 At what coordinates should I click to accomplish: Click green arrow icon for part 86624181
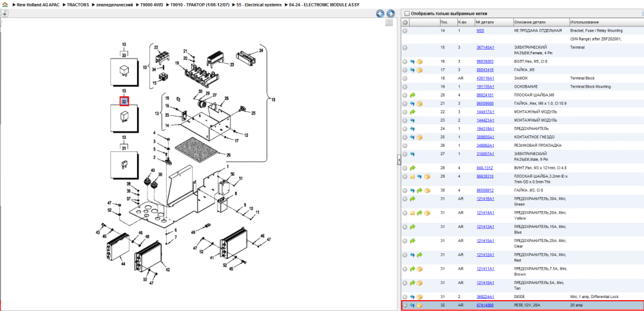[412, 95]
